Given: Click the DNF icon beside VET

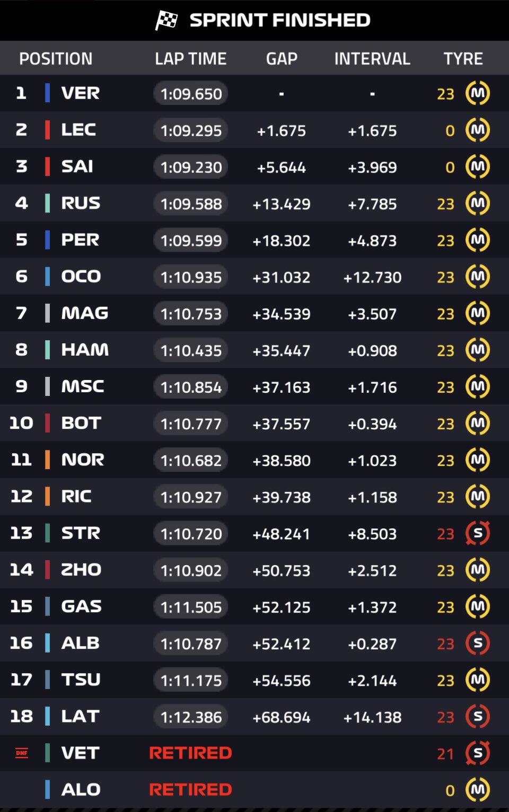Looking at the screenshot, I should (22, 753).
